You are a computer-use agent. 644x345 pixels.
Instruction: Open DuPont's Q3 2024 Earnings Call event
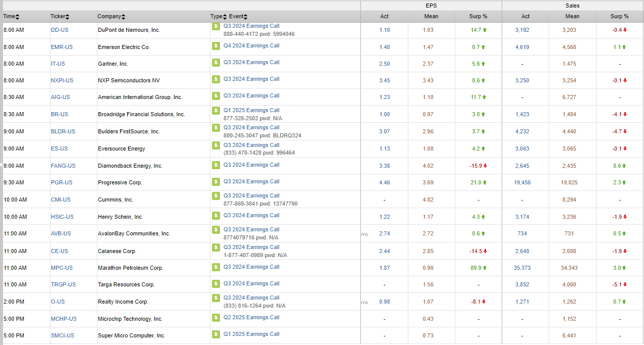(251, 26)
